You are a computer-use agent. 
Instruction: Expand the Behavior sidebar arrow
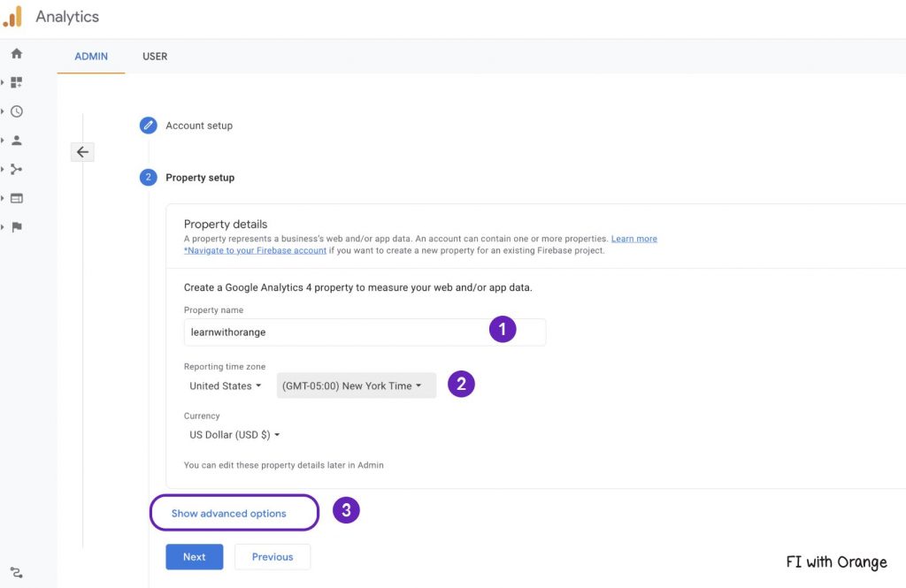click(x=3, y=198)
